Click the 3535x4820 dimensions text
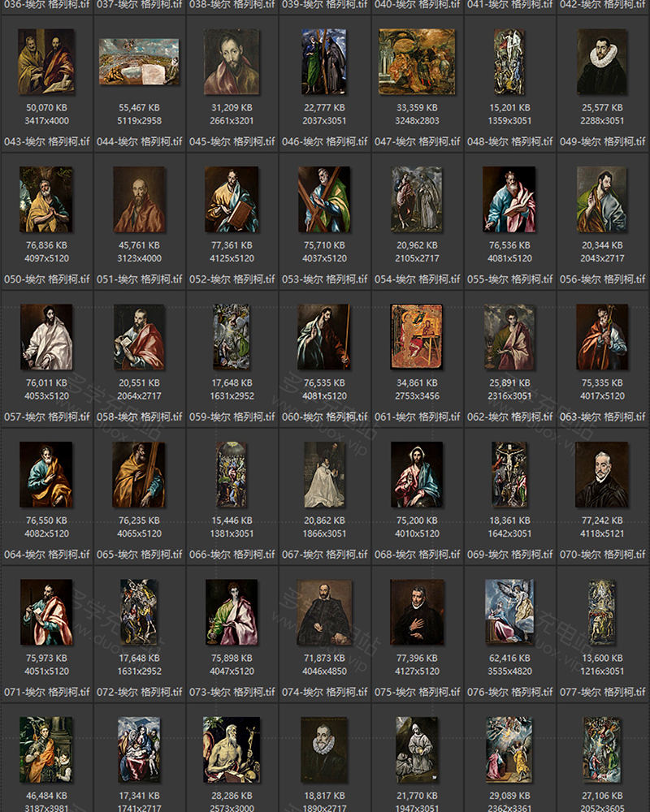 (509, 672)
